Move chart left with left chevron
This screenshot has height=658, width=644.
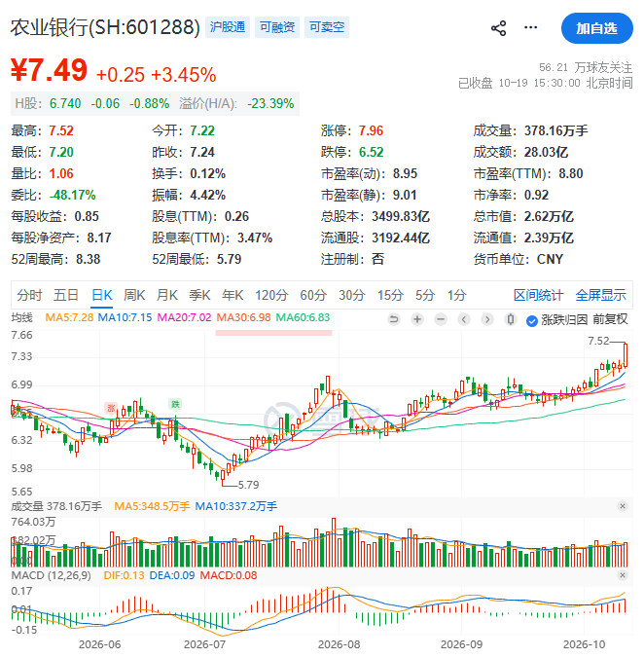pos(464,320)
